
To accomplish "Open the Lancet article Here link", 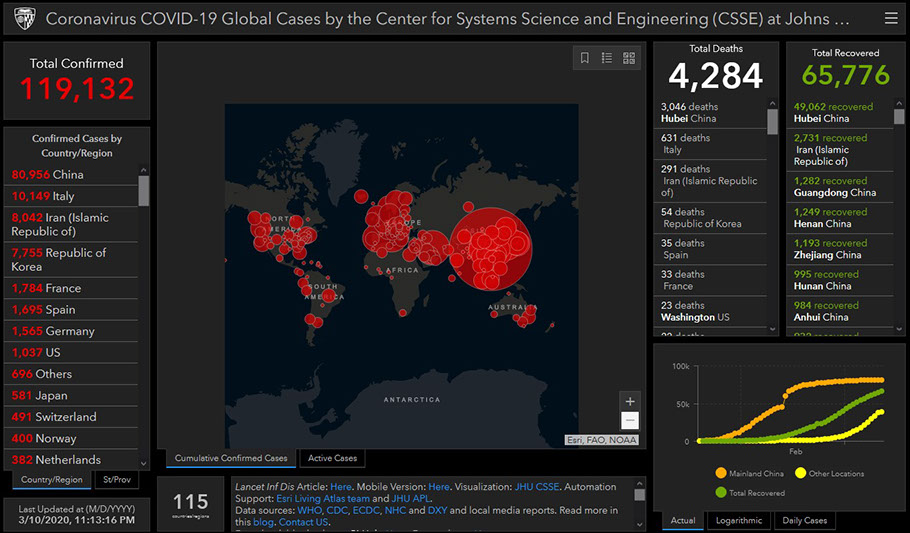I will point(341,487).
